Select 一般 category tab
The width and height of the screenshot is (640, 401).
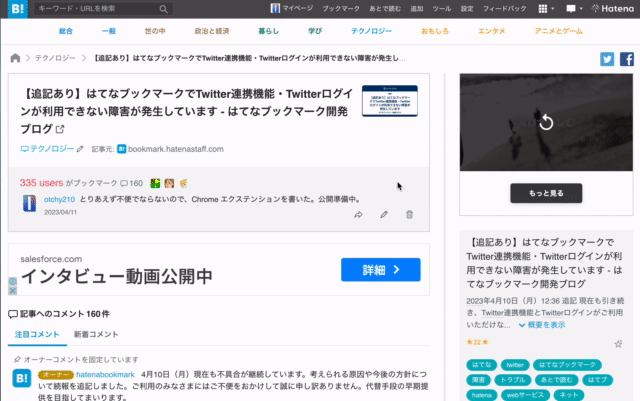click(109, 31)
